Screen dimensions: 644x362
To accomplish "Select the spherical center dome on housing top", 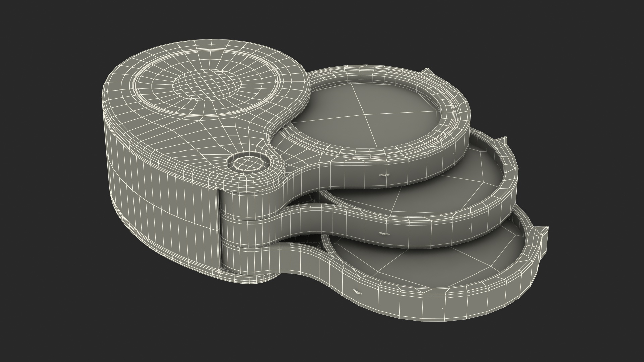I will (x=207, y=84).
